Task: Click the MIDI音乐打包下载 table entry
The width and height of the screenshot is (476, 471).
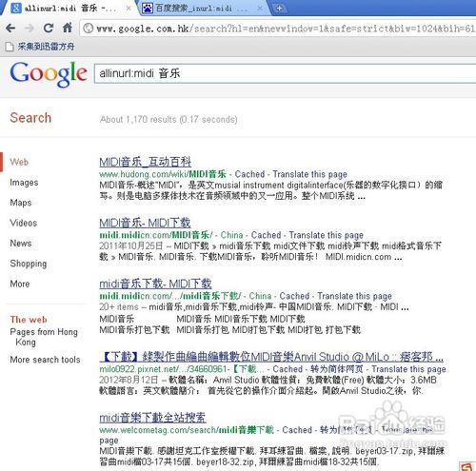Action: pyautogui.click(x=134, y=330)
